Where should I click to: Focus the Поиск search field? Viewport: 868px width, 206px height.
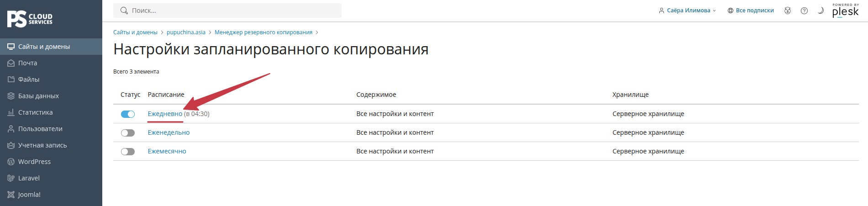pyautogui.click(x=227, y=11)
